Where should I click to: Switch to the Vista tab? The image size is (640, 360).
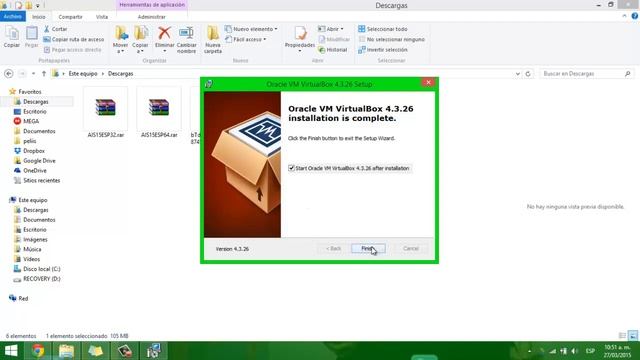click(x=102, y=17)
